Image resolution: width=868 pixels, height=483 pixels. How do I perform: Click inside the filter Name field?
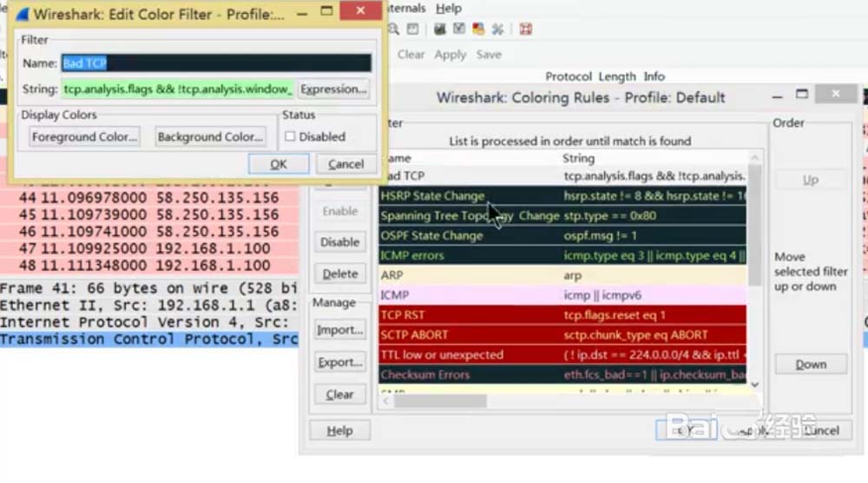tap(217, 63)
